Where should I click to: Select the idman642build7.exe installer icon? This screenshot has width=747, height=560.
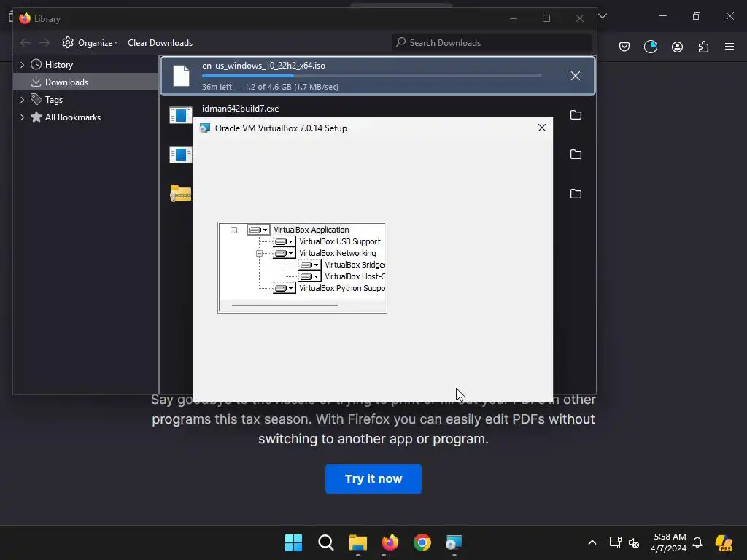(181, 115)
